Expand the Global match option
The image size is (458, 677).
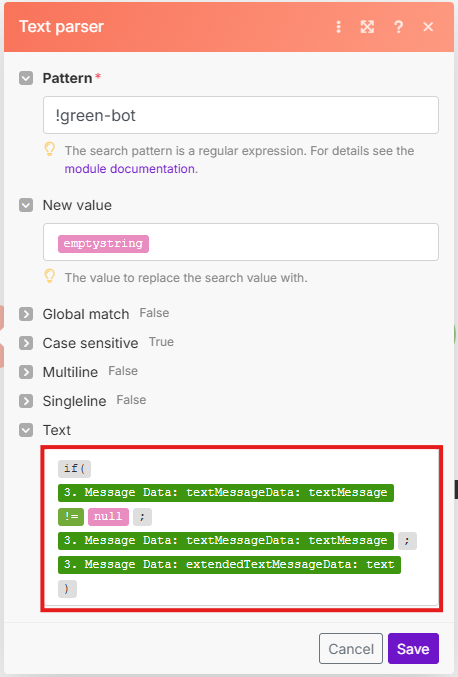click(26, 314)
